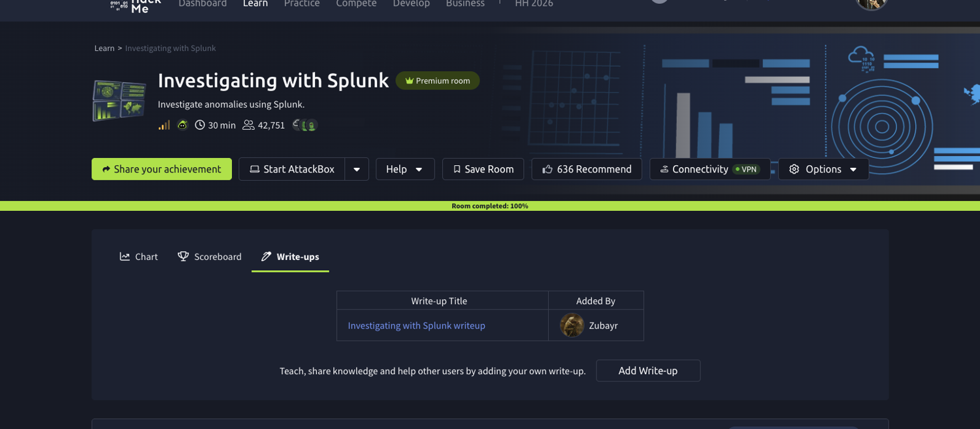
Task: Expand the AttackBox dropdown arrow
Action: 357,169
